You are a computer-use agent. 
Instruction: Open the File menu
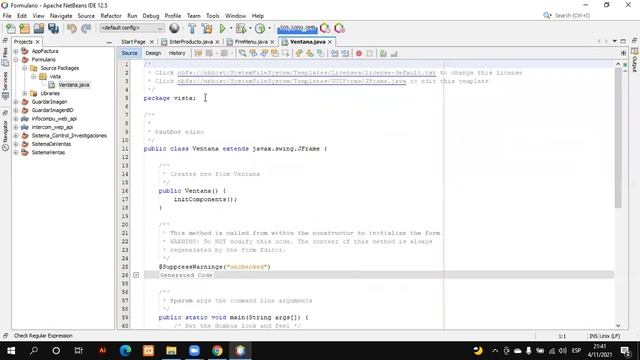[x=7, y=16]
